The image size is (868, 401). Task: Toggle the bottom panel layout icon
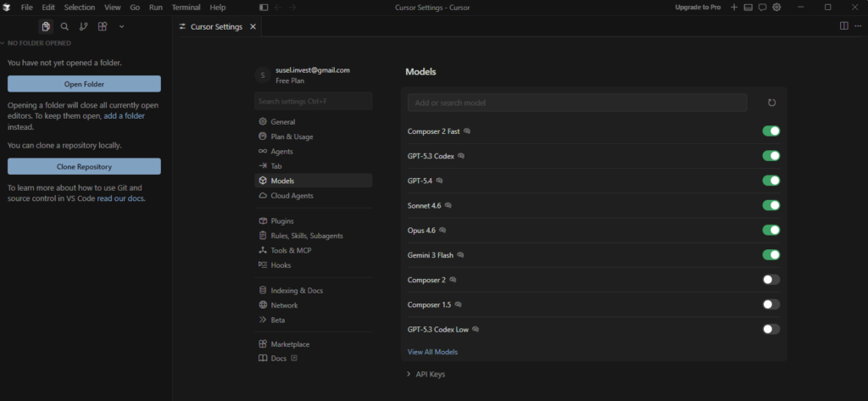pyautogui.click(x=748, y=8)
